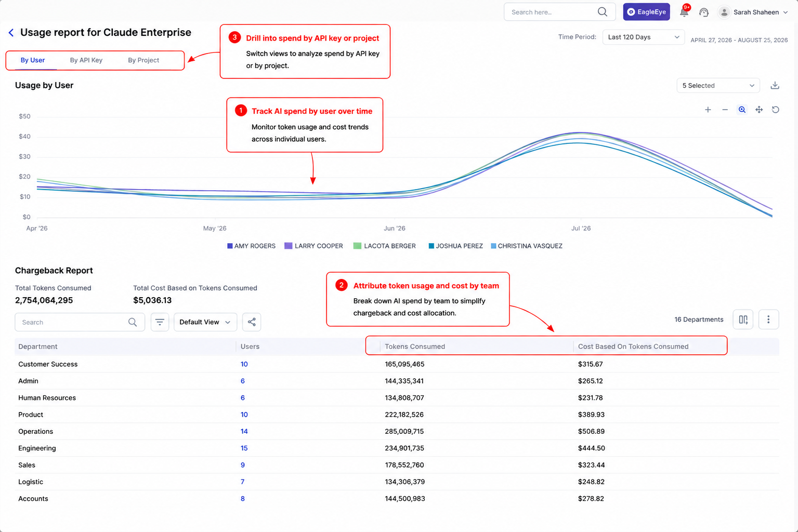Switch to the By Project tab
Image resolution: width=798 pixels, height=532 pixels.
[x=143, y=60]
